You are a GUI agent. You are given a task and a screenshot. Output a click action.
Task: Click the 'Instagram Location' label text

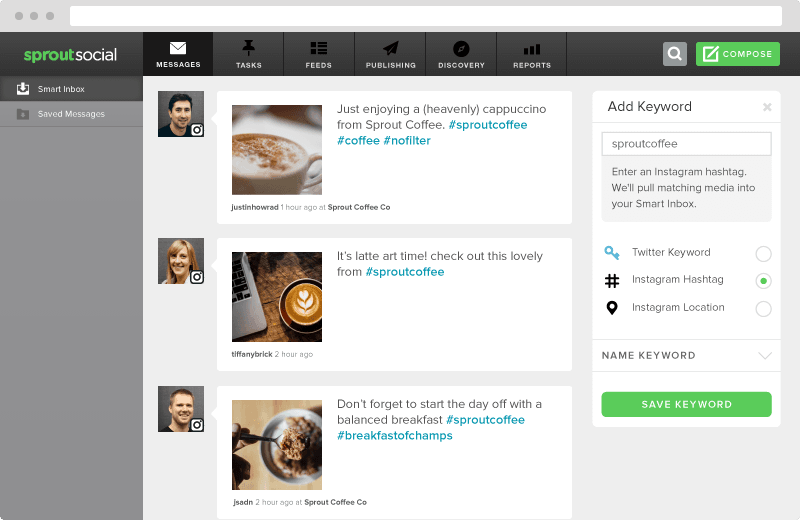pyautogui.click(x=678, y=307)
